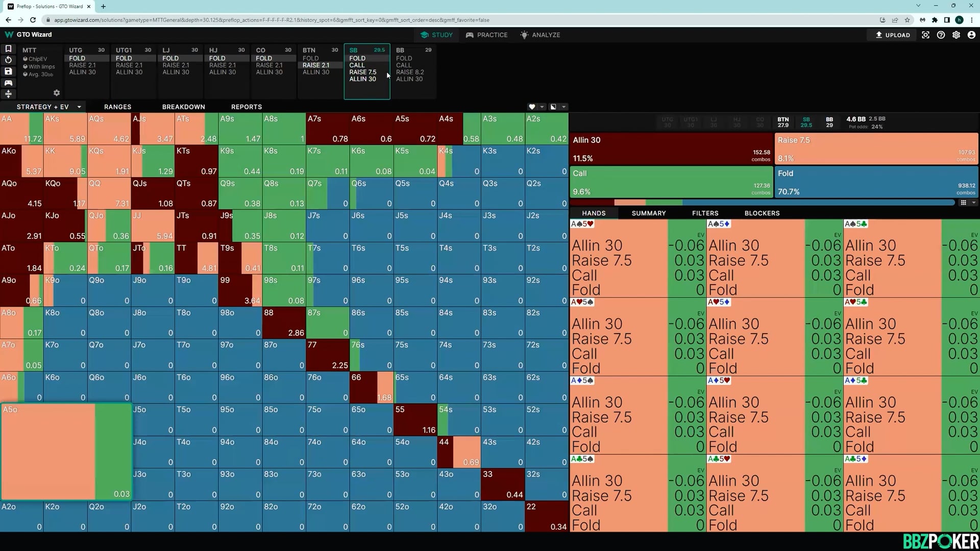Viewport: 980px width, 551px height.
Task: Select the AKs cell in hand matrix
Action: 65,129
